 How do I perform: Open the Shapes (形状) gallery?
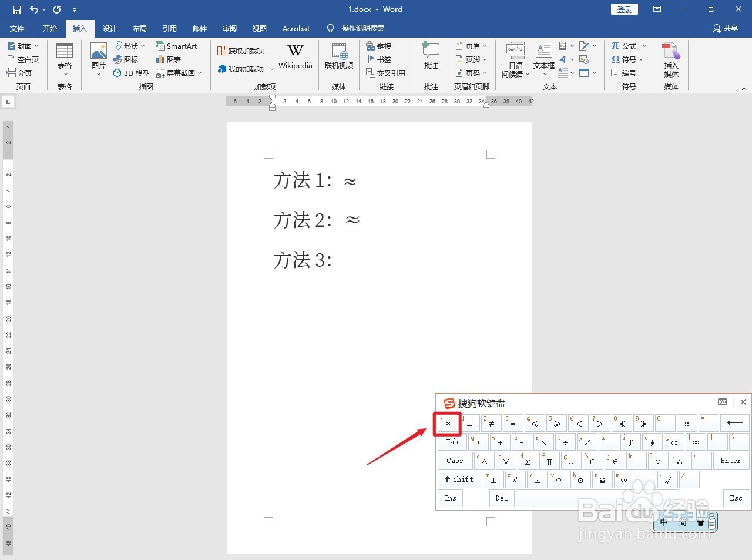[129, 46]
